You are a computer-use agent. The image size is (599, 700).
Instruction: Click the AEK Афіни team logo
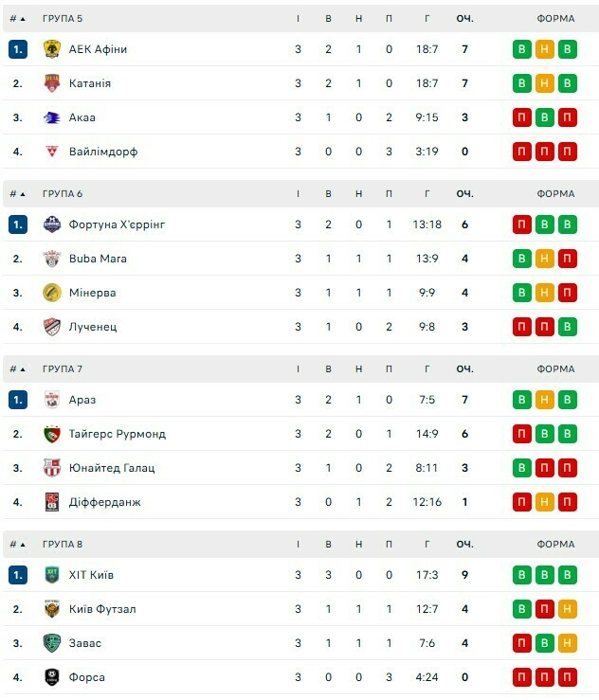[x=52, y=49]
